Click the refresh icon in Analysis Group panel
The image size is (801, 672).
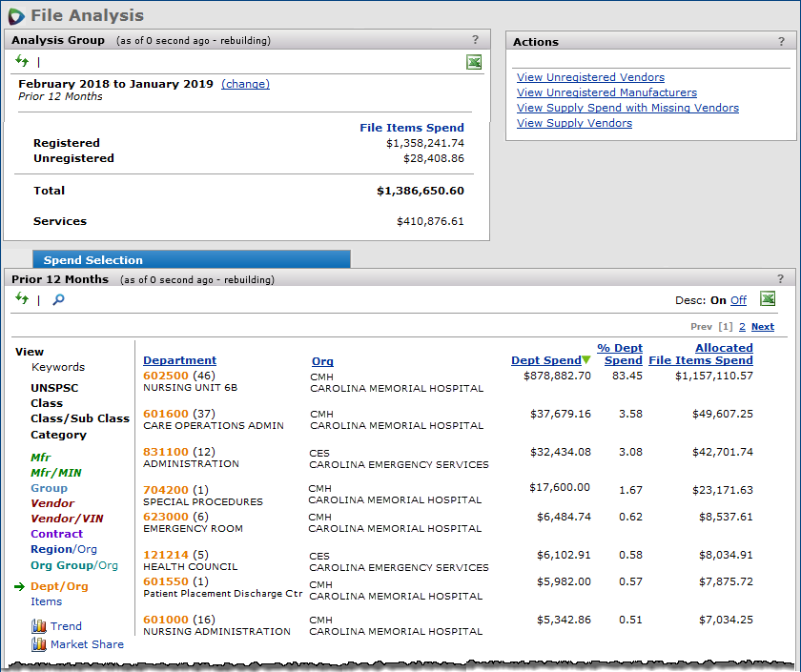tap(22, 61)
